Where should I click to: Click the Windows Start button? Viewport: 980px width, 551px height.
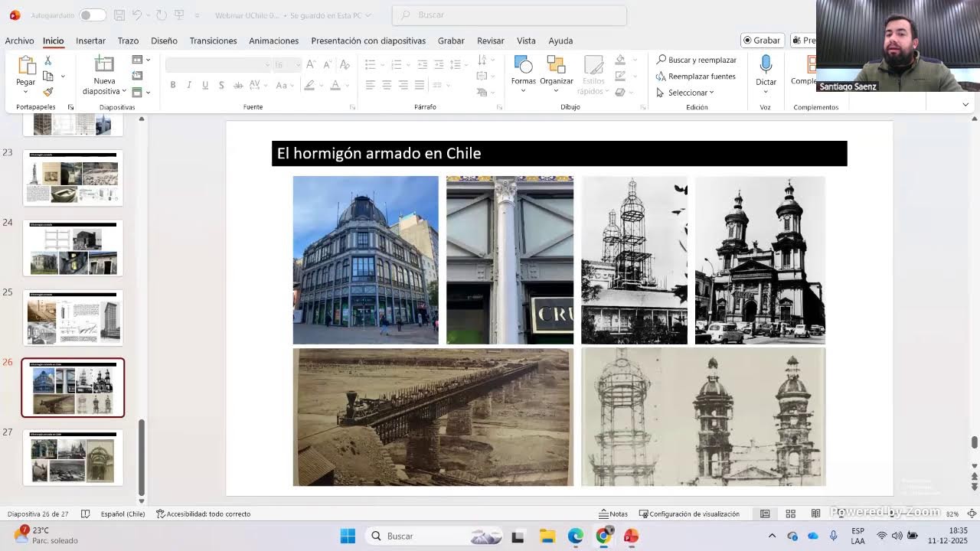pyautogui.click(x=348, y=536)
